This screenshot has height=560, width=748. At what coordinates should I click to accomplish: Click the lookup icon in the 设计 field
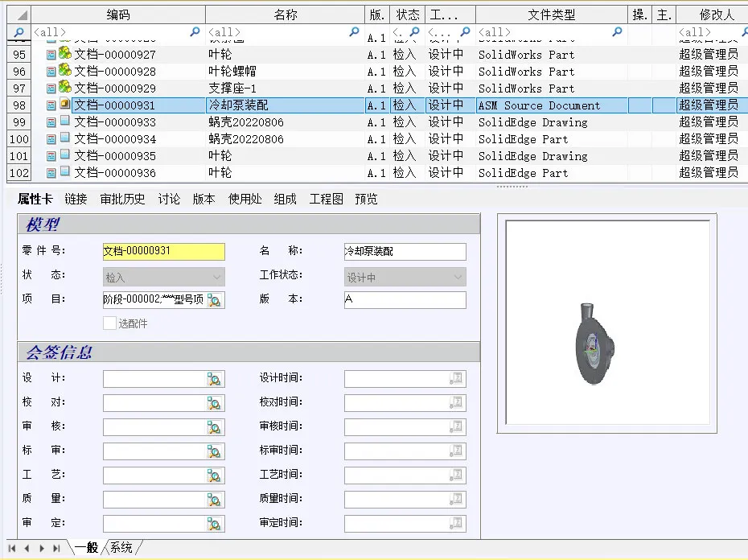pos(215,380)
